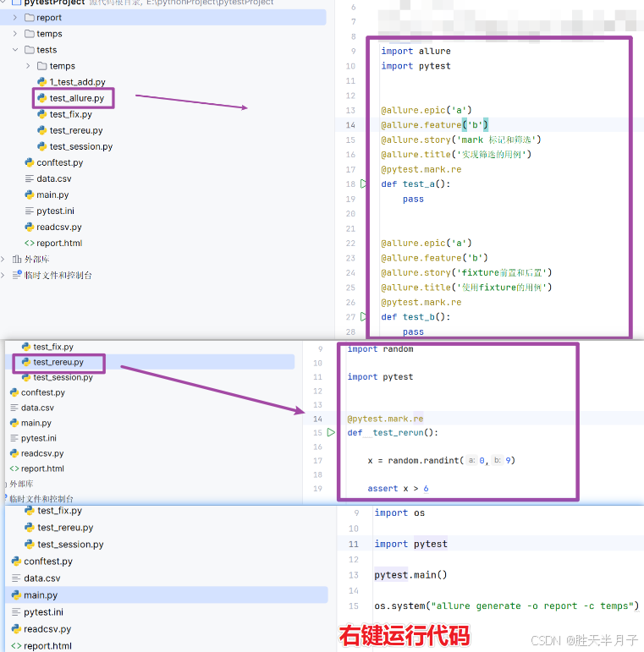Open test_allure.py in the project tree

click(76, 98)
